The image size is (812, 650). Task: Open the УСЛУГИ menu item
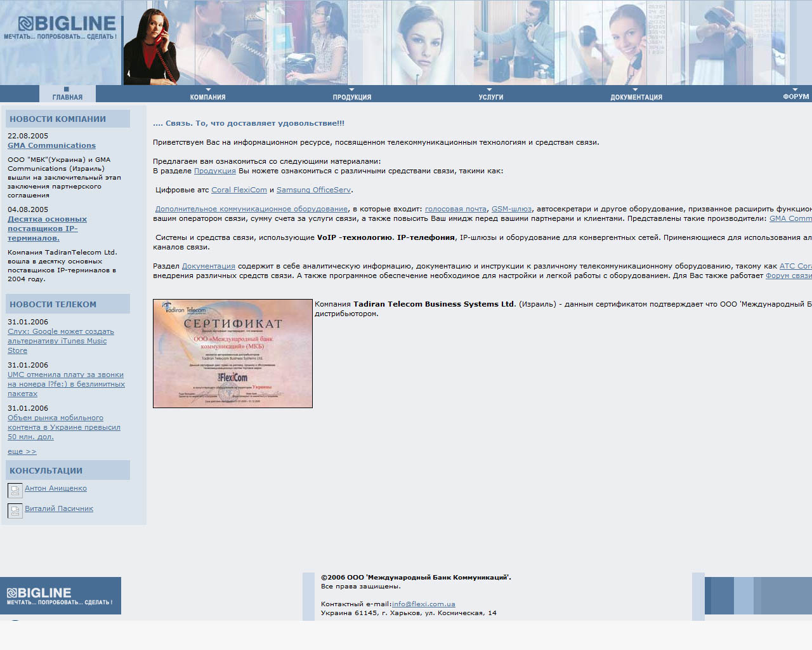pos(491,97)
